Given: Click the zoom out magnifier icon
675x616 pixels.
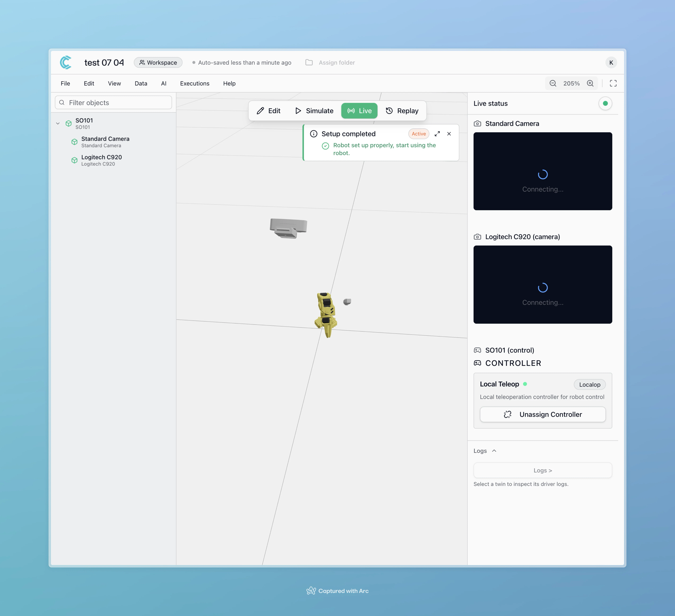Looking at the screenshot, I should 553,83.
